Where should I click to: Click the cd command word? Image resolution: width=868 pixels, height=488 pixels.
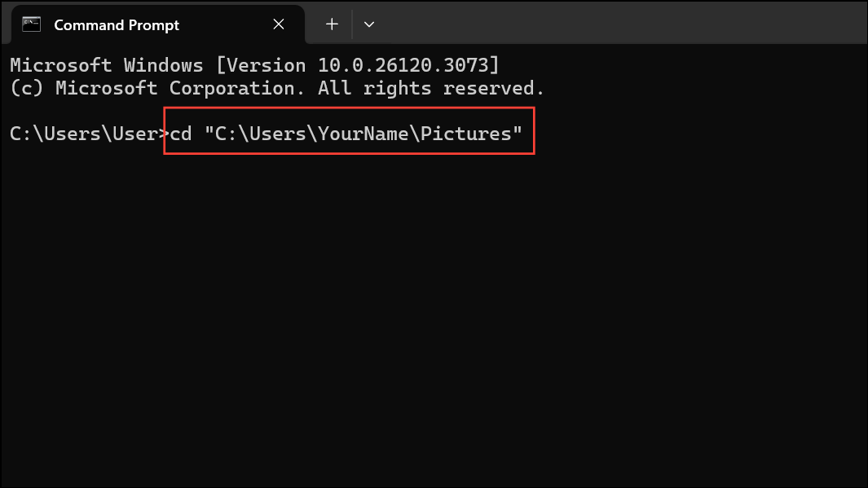181,134
